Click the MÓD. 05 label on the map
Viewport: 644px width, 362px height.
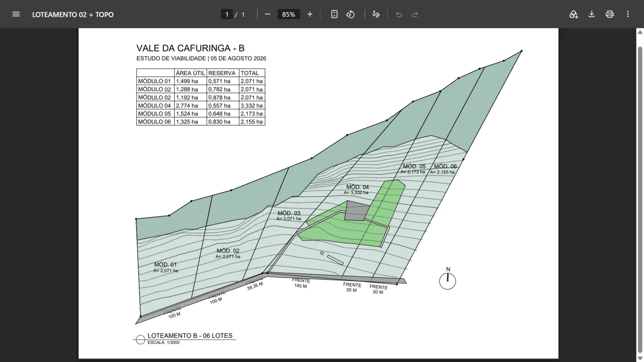[x=414, y=167]
